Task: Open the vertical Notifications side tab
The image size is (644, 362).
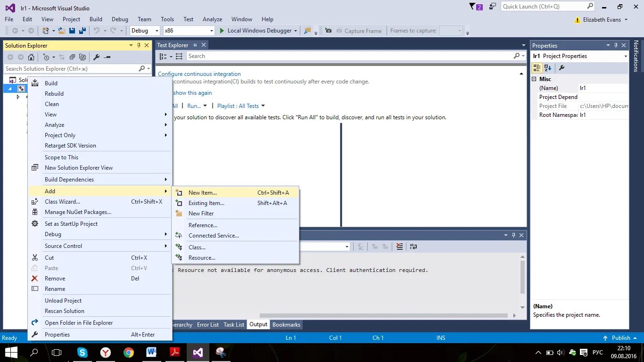Action: [x=636, y=56]
